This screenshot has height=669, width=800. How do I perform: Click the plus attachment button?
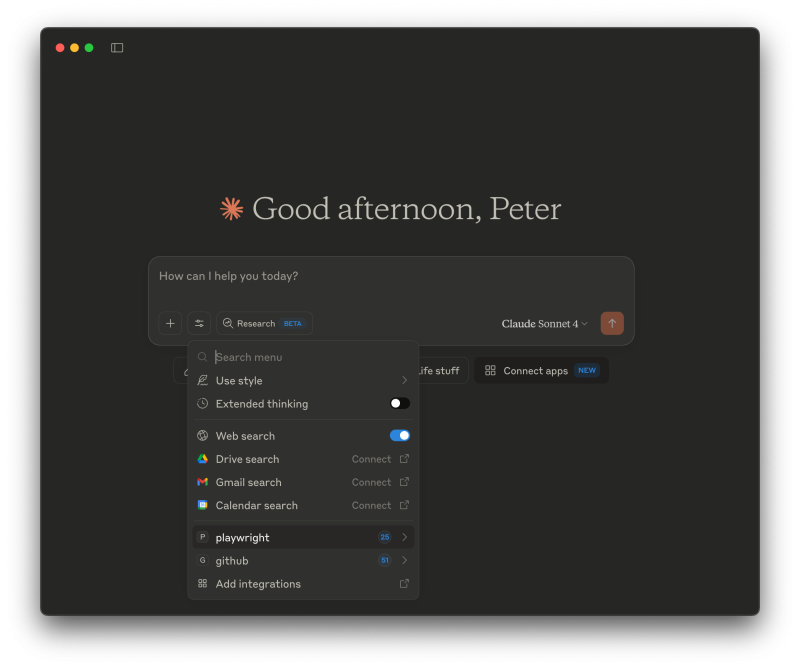[170, 324]
